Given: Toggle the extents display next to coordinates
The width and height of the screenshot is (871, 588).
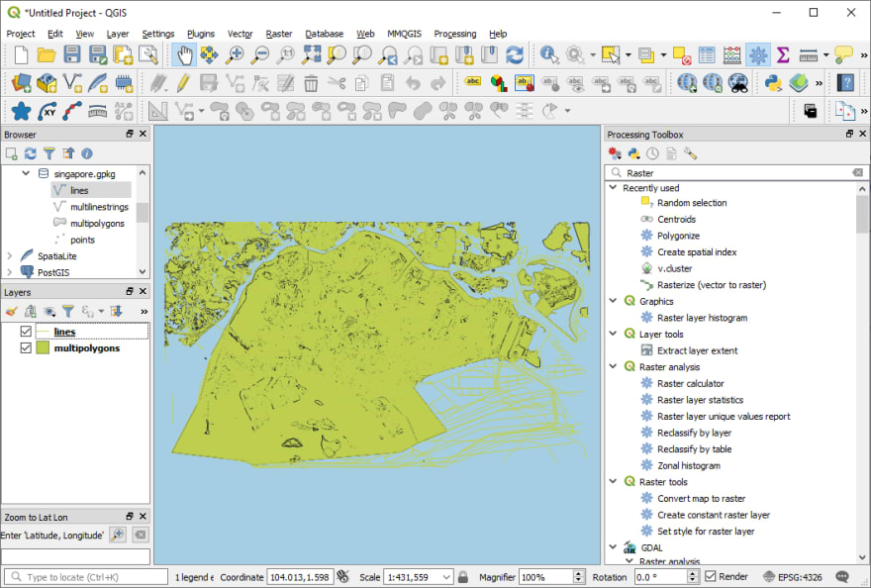Looking at the screenshot, I should click(342, 577).
